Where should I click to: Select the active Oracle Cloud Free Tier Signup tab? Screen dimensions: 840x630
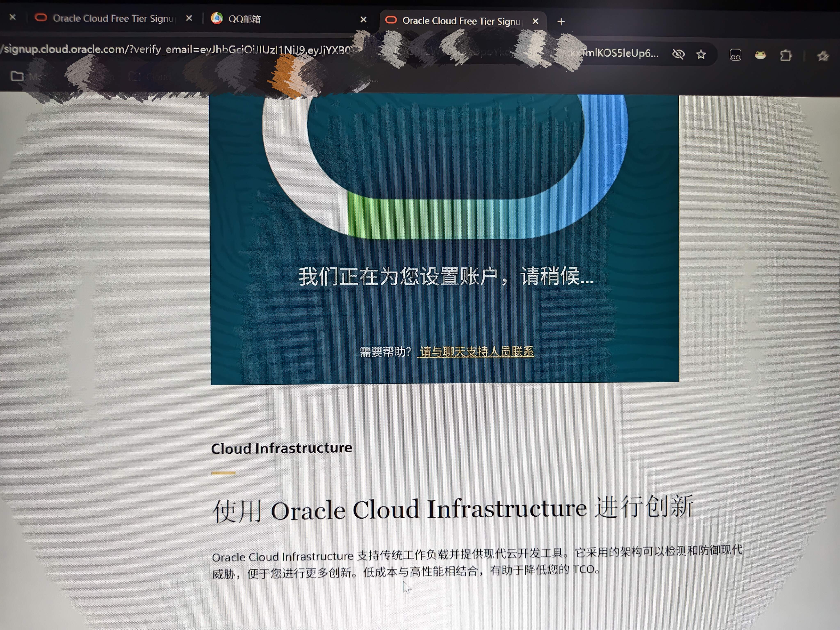click(462, 21)
